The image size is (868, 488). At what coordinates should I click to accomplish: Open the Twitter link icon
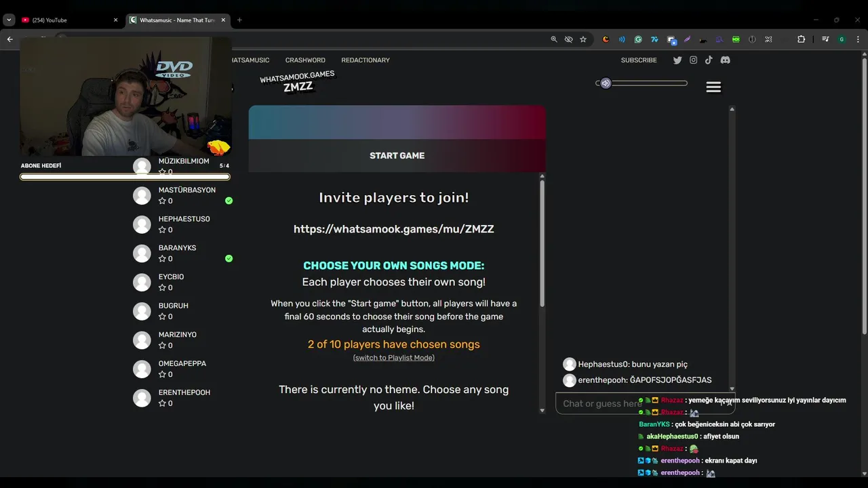click(677, 60)
